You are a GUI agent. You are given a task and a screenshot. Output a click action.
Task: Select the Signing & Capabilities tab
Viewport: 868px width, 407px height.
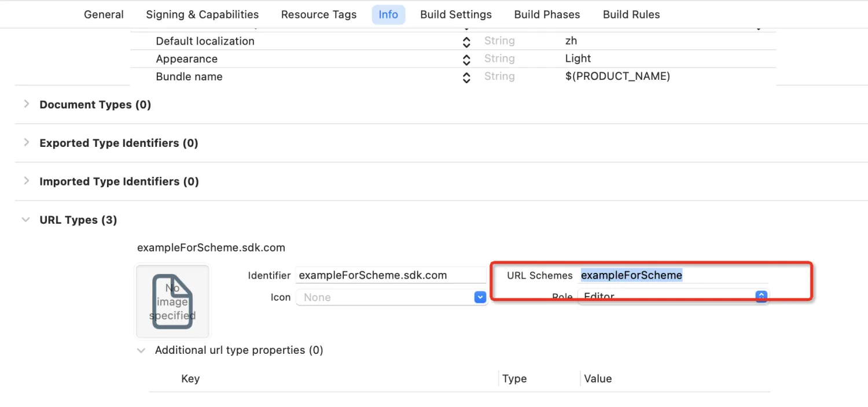(x=202, y=14)
